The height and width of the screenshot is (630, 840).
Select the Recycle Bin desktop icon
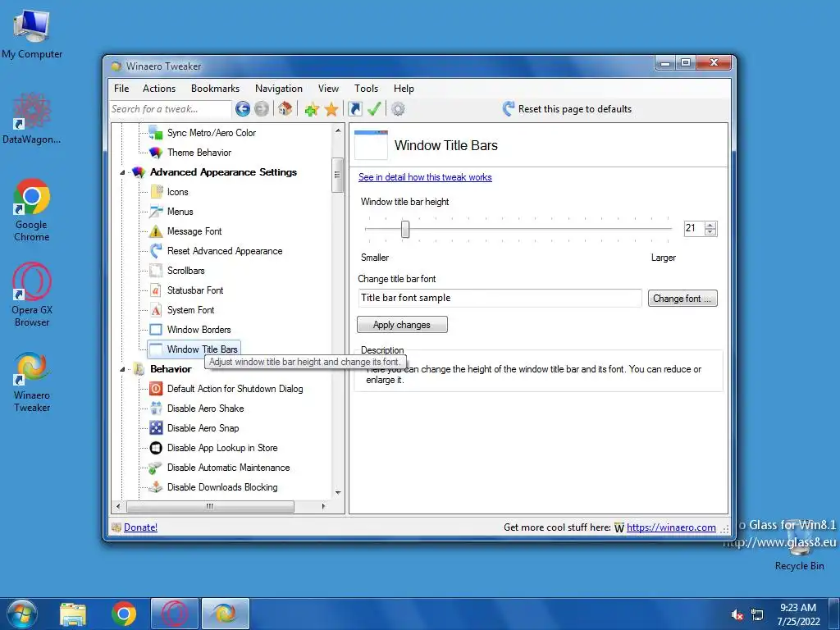[x=799, y=546]
